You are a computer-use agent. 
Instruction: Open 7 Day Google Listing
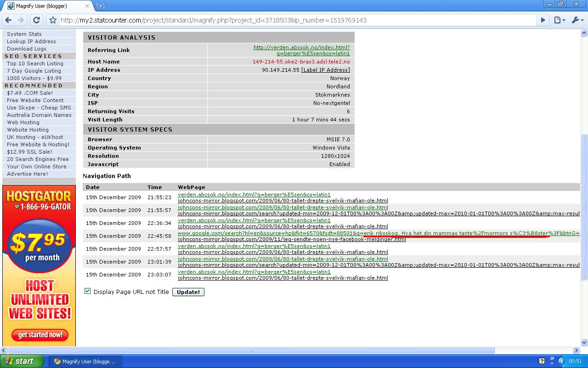pos(34,71)
